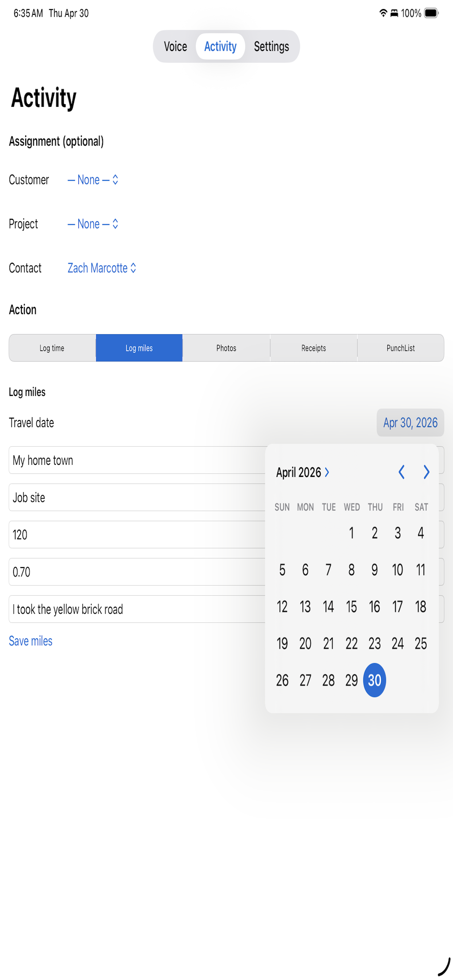Pick April 13 in calendar

coord(305,606)
